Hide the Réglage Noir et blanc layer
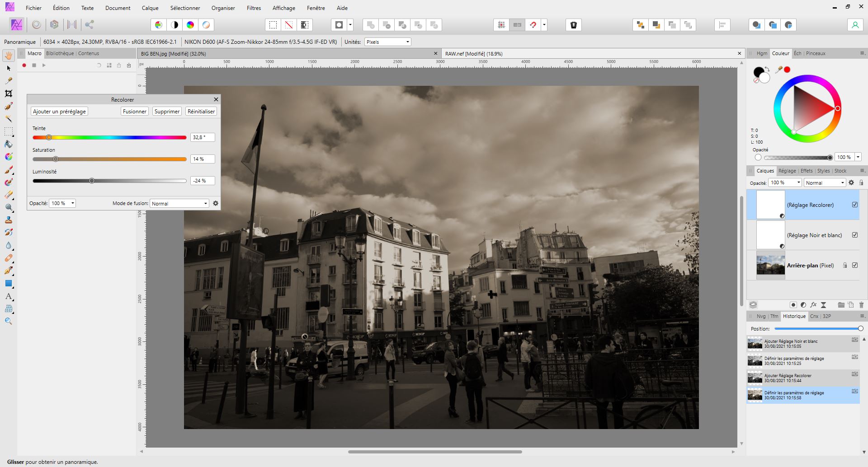 (x=855, y=235)
